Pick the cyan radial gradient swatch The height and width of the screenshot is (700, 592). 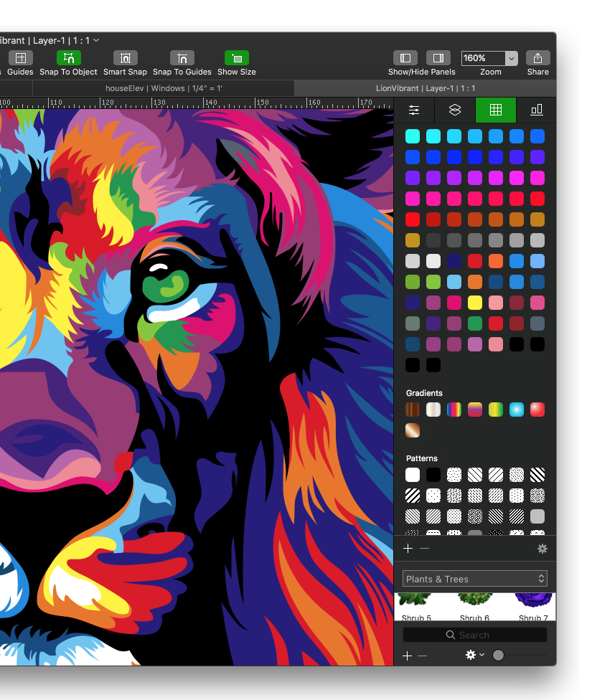pos(517,410)
